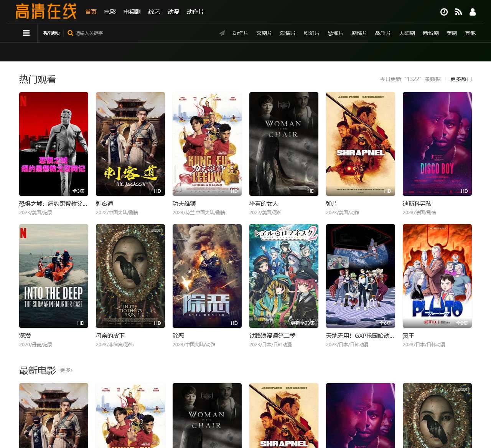Open Woman in the Chair poster under 最新电影
Viewport: 491px width, 448px height.
[x=207, y=415]
